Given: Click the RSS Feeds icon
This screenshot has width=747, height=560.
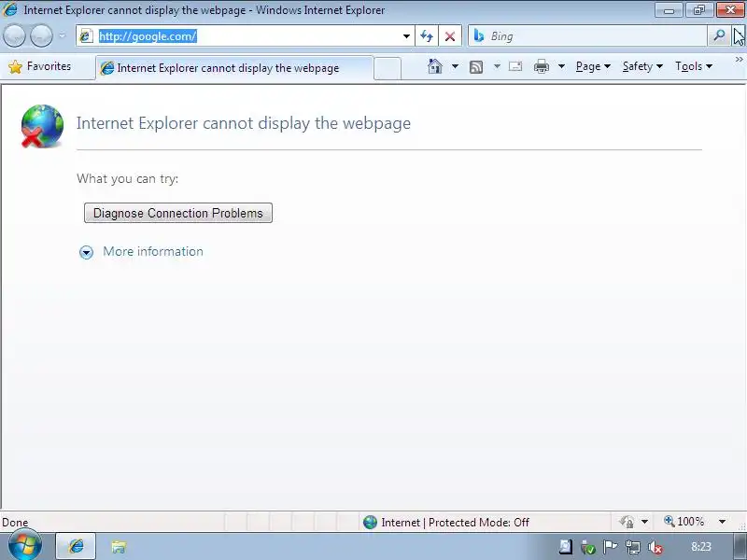Looking at the screenshot, I should point(476,66).
